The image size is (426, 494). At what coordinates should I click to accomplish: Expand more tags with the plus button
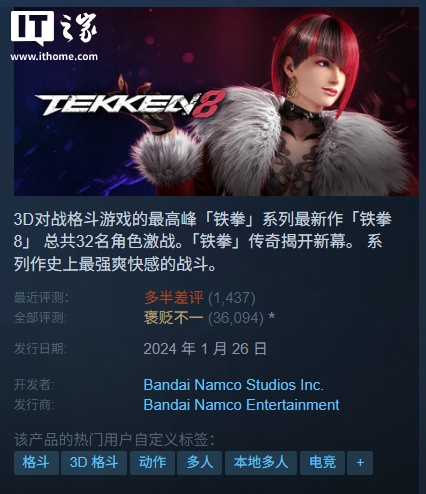[x=360, y=463]
